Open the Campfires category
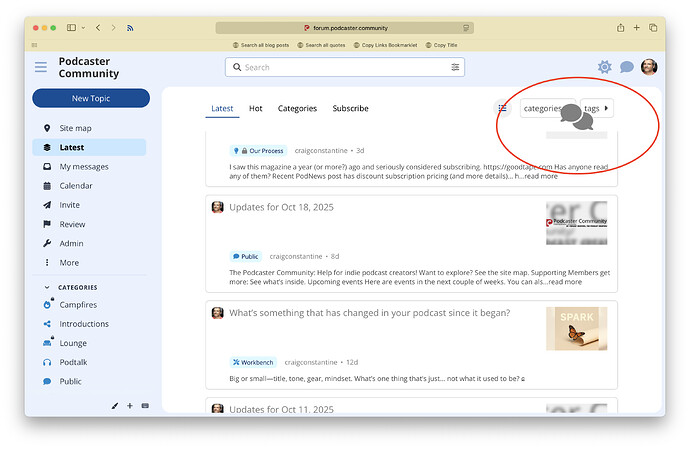Viewport: 690px width, 449px height. [78, 305]
